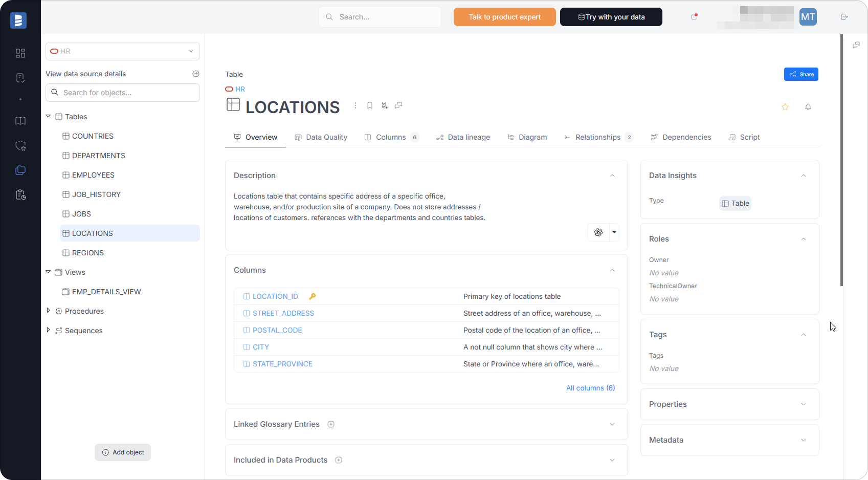868x480 pixels.
Task: Open the Dashboard icon in the left sidebar
Action: [20, 53]
